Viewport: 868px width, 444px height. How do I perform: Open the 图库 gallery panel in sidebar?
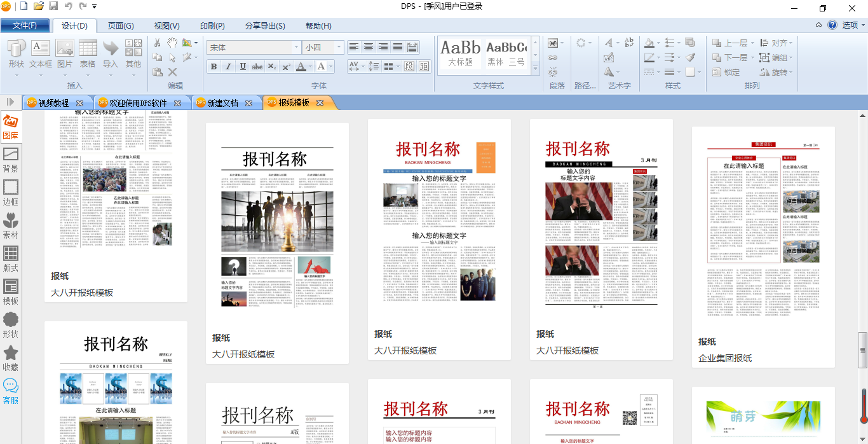pyautogui.click(x=11, y=126)
